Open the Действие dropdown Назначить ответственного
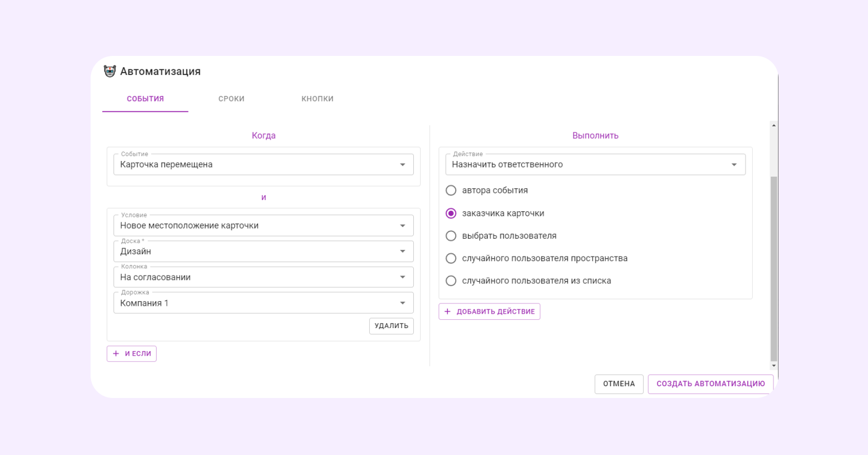The image size is (868, 455). 596,164
